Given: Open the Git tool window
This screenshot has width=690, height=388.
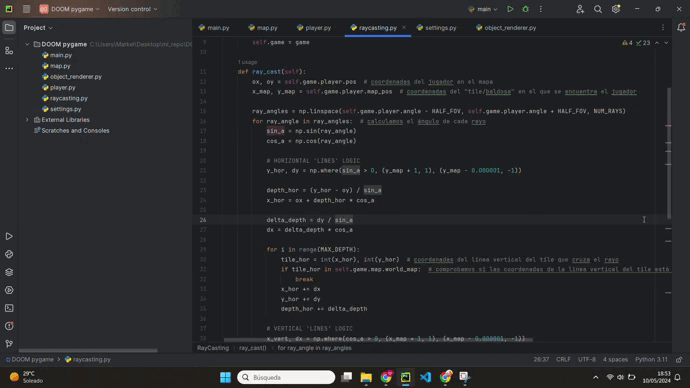Looking at the screenshot, I should click(x=9, y=344).
